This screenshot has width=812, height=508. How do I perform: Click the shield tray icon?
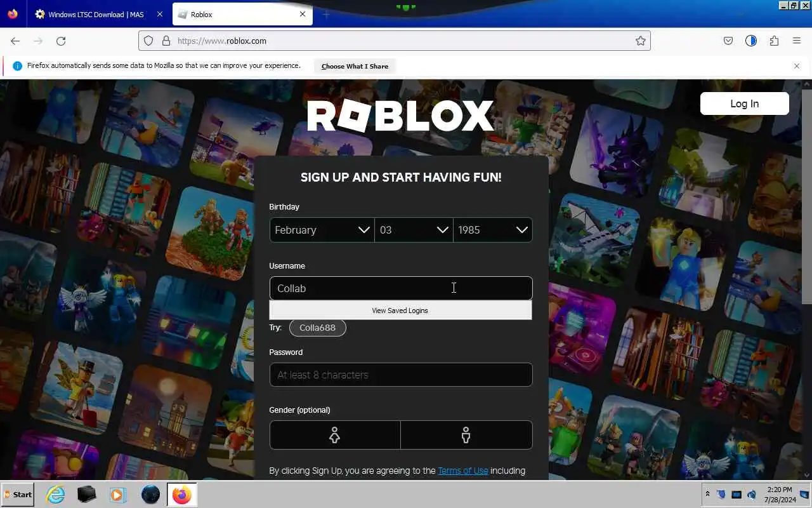coord(721,495)
